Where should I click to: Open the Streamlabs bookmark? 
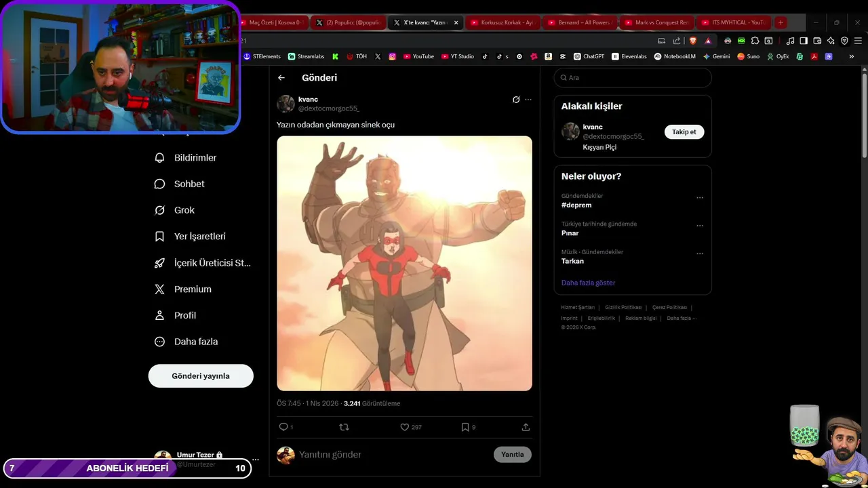307,56
